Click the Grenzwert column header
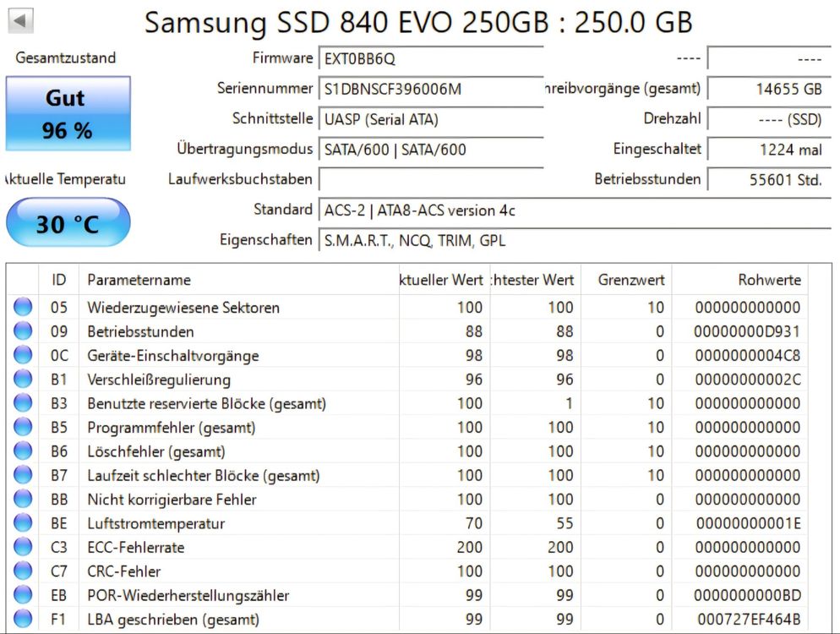This screenshot has height=634, width=840. pyautogui.click(x=627, y=280)
